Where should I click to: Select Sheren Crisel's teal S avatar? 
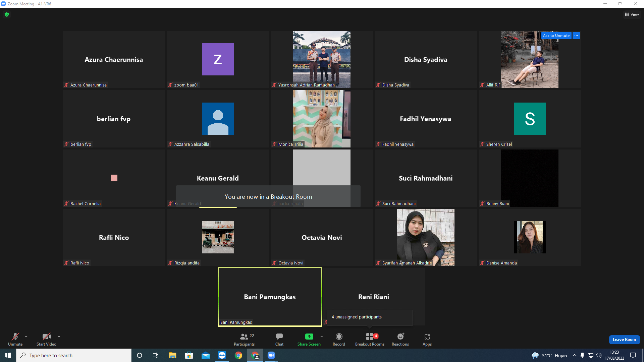click(x=530, y=119)
